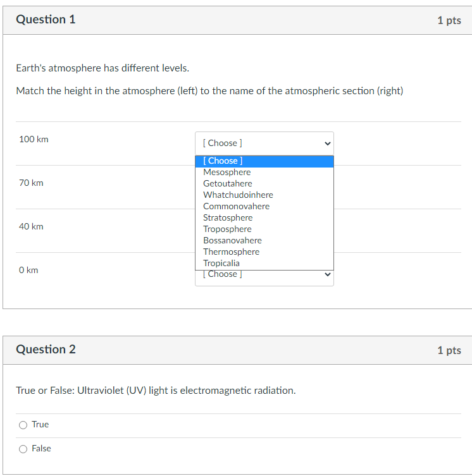Choose Stratosphere from the options
The width and height of the screenshot is (472, 476).
coord(264,217)
